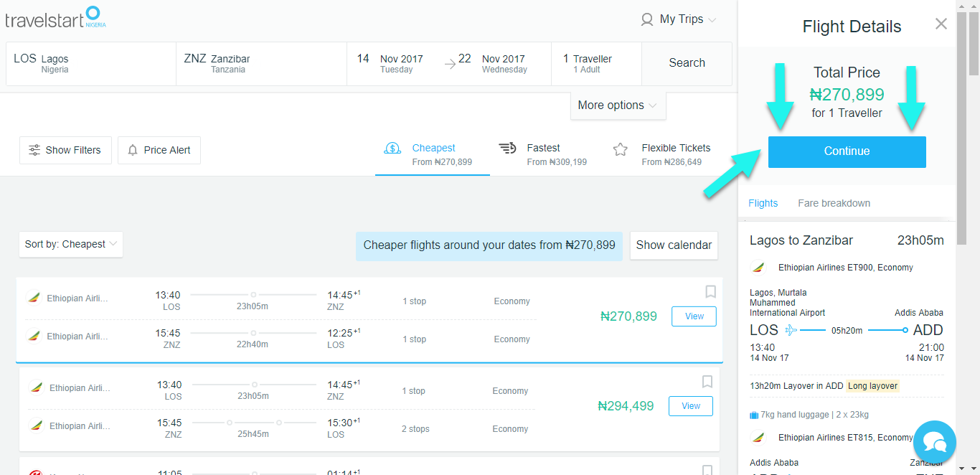Click the Fastest speed lines icon
Viewport: 980px width, 475px height.
coord(507,149)
